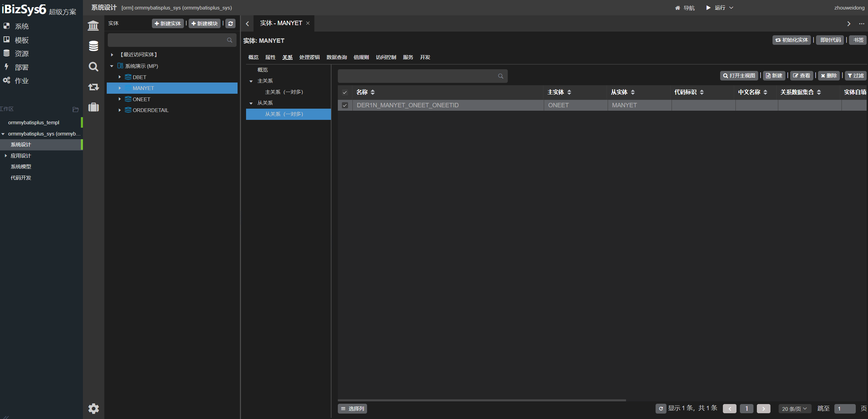Screen dimensions: 868x419
Task: Open the settings gear at the bottom of the toolbar
Action: (93, 408)
